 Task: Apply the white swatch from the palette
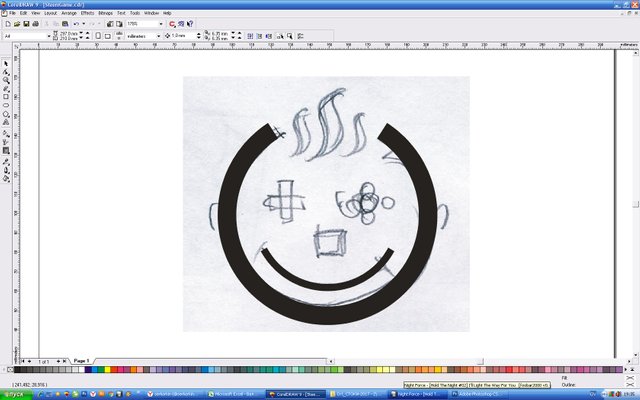82,370
